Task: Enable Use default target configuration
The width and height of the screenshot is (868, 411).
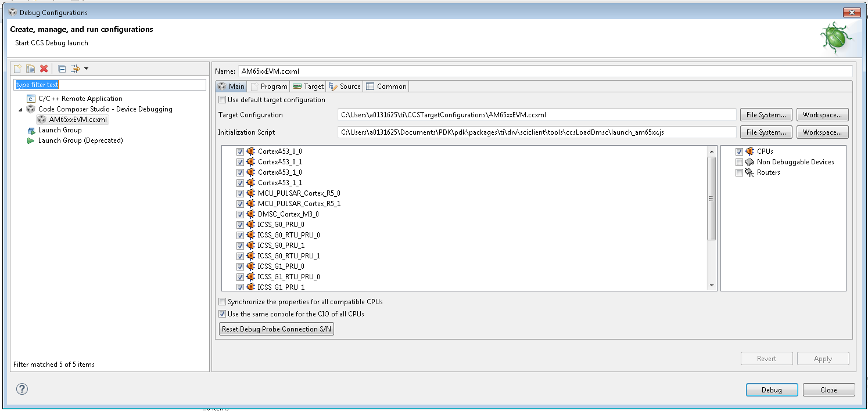Action: pyautogui.click(x=222, y=100)
